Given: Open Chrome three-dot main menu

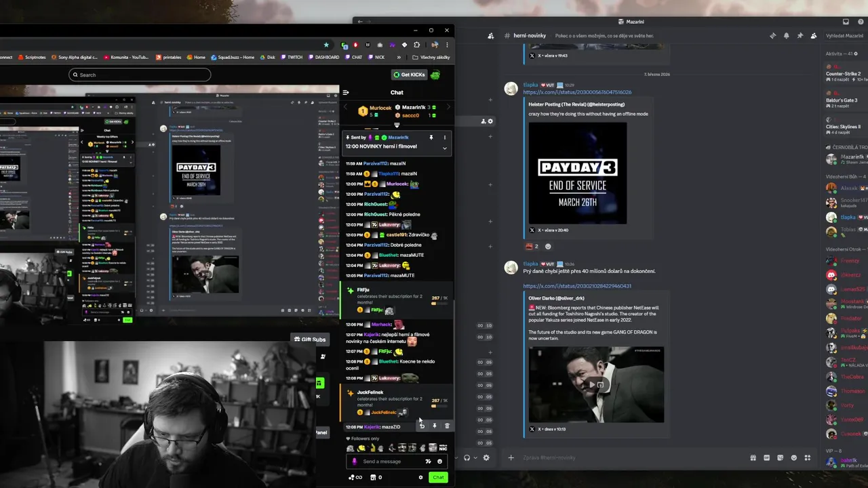Looking at the screenshot, I should click(x=446, y=45).
